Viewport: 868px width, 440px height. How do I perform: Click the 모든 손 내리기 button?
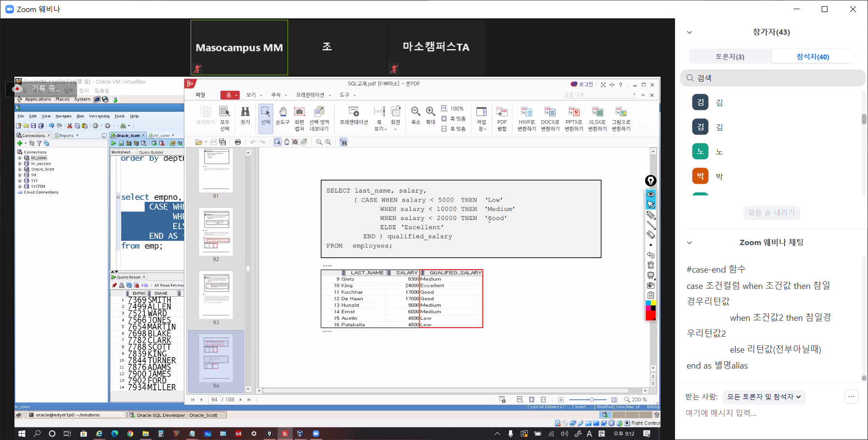click(x=771, y=213)
